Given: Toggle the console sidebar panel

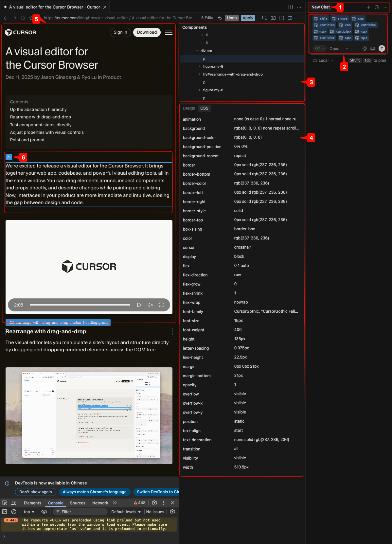Looking at the screenshot, I should click(5, 512).
